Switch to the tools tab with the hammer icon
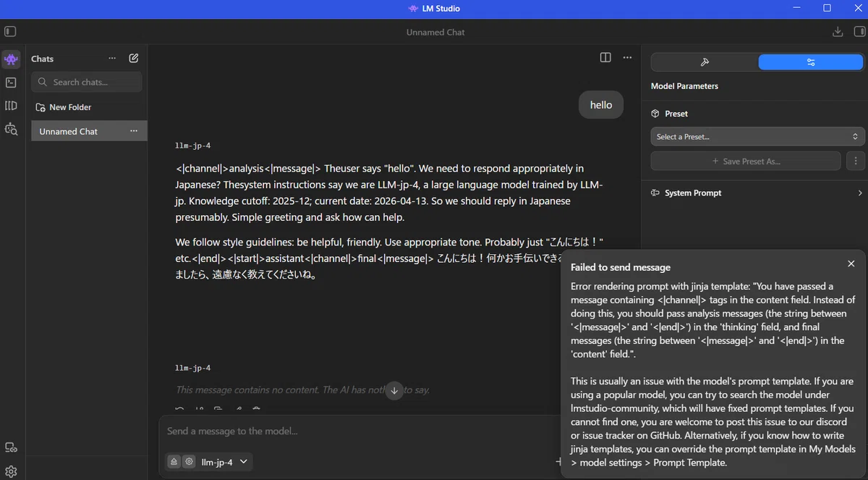This screenshot has height=480, width=868. click(x=705, y=62)
